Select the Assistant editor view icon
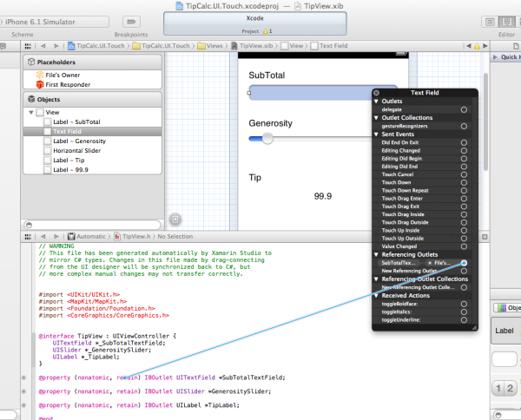Image resolution: width=521 pixels, height=420 pixels. tap(507, 22)
